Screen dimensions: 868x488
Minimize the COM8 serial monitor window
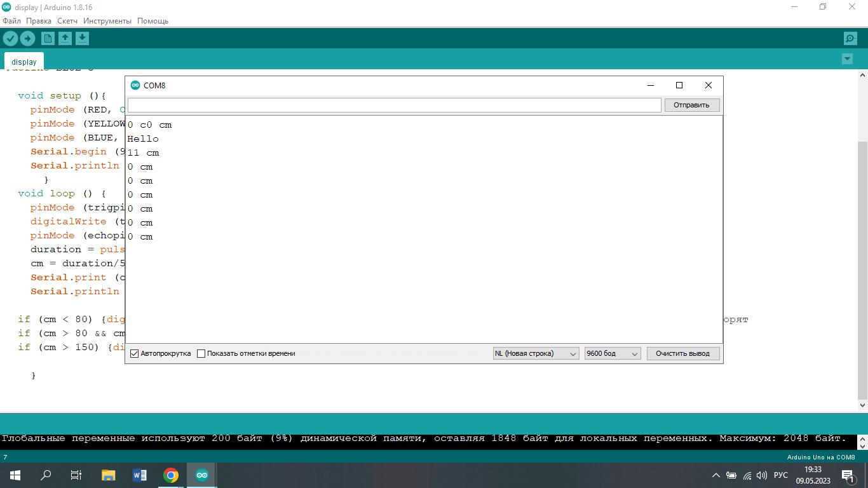[650, 85]
